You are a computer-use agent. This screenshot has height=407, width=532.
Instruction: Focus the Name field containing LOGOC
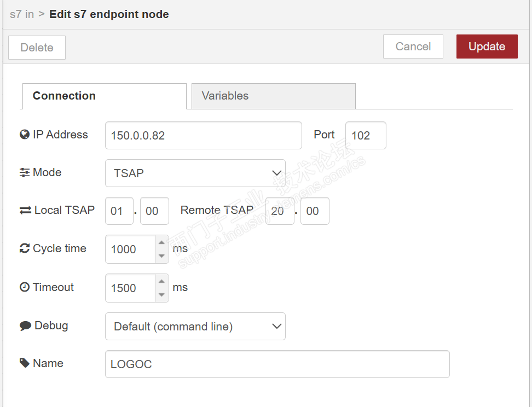point(277,364)
